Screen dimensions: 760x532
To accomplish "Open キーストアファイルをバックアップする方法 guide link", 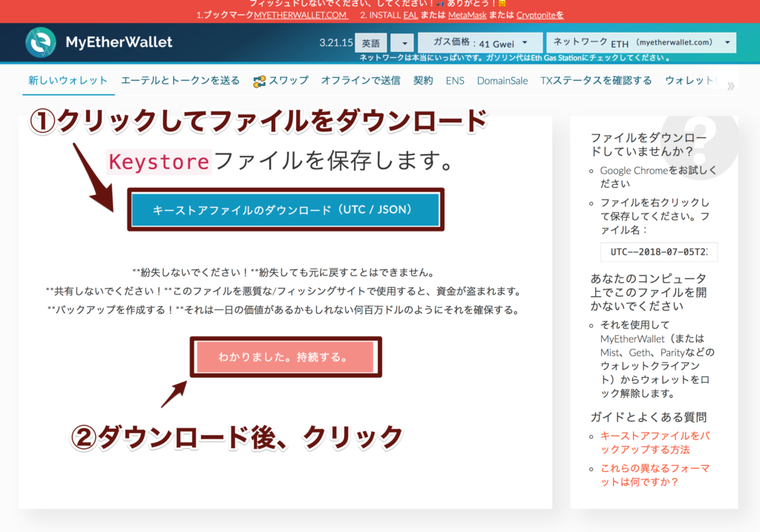I will pyautogui.click(x=655, y=443).
